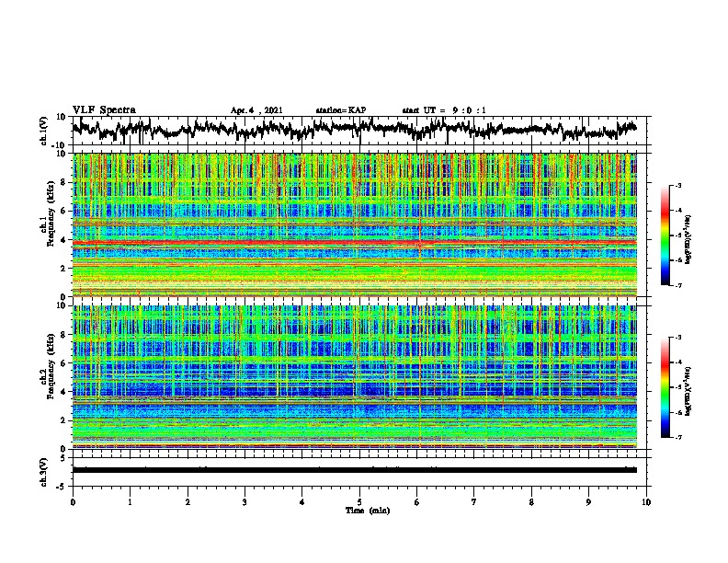Click the '-5' tick on the ch.3(V) axis
This screenshot has height=563, width=728.
pyautogui.click(x=62, y=487)
